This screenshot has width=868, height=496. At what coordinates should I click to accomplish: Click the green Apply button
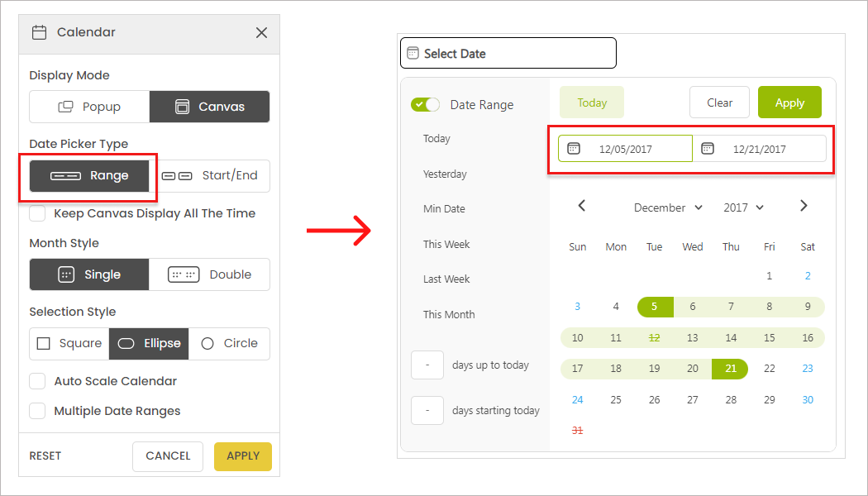coord(789,103)
